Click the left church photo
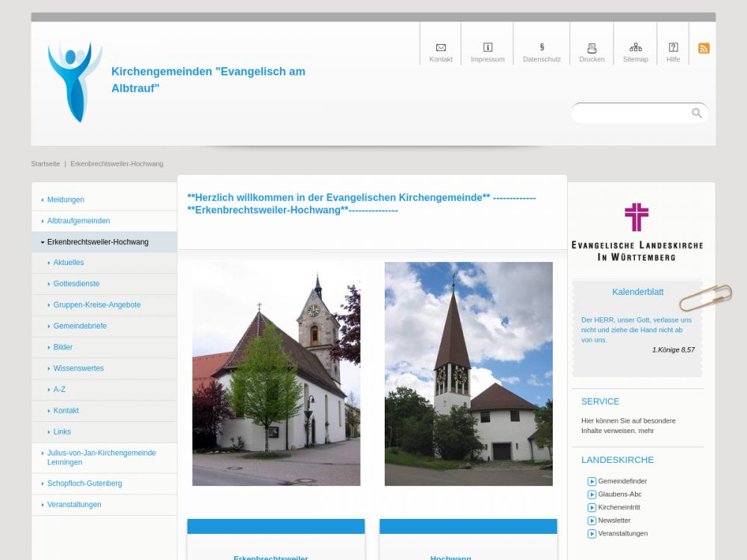 (276, 373)
